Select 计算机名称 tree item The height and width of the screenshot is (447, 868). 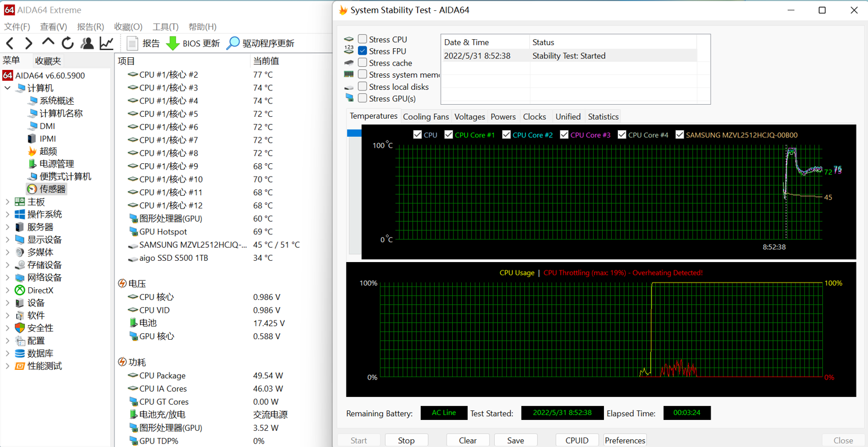(x=55, y=113)
